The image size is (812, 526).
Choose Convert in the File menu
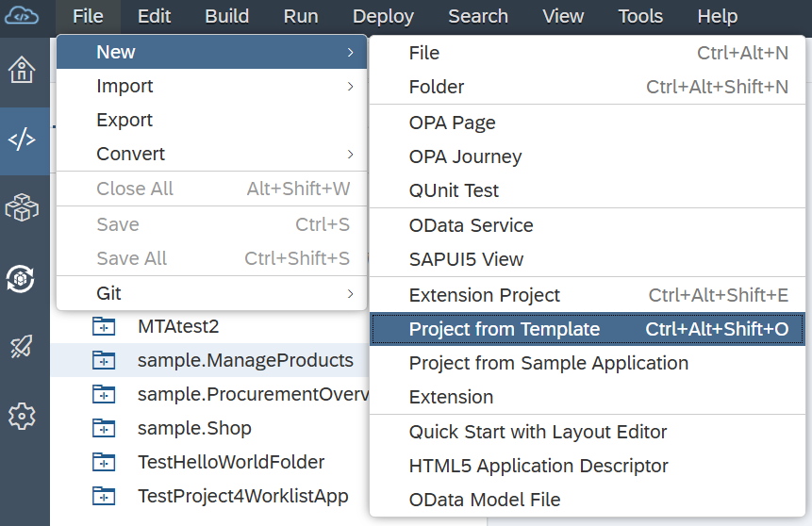(x=212, y=154)
